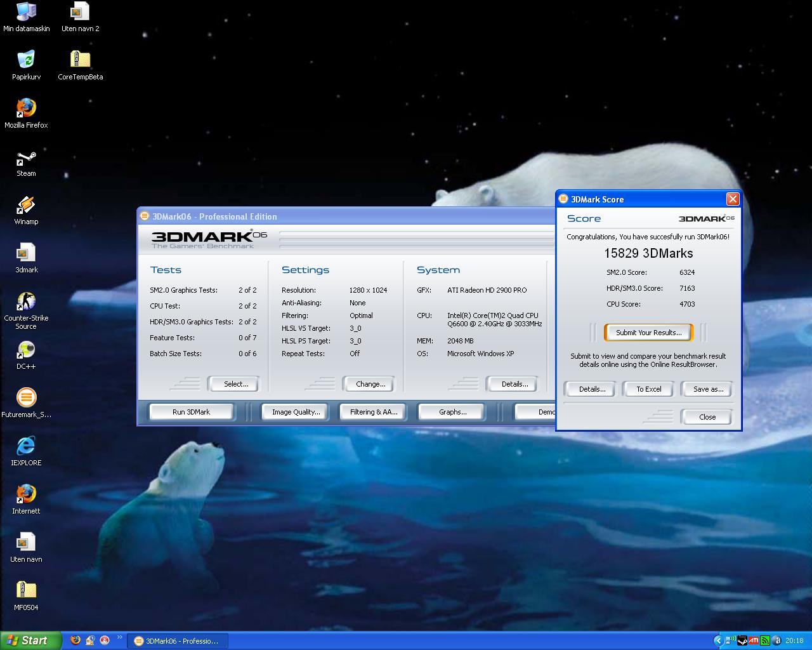Click the Repeat Tests value Off
812x650 pixels.
tap(355, 354)
